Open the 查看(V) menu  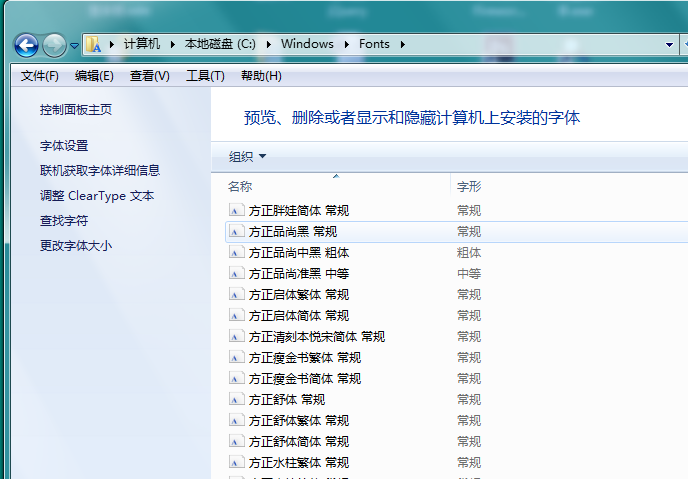pos(150,76)
